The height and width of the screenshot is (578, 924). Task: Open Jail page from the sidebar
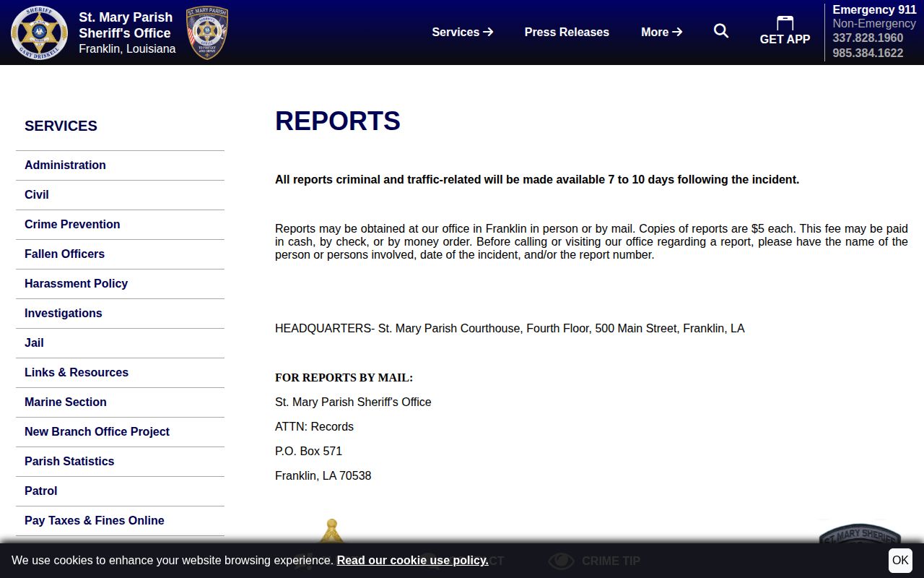[x=120, y=343]
